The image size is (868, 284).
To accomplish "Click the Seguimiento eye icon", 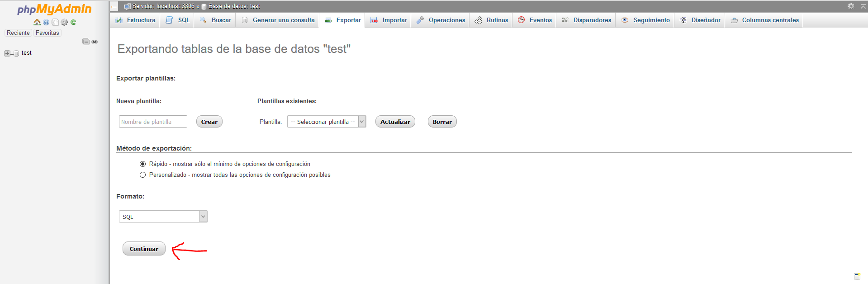I will coord(625,20).
